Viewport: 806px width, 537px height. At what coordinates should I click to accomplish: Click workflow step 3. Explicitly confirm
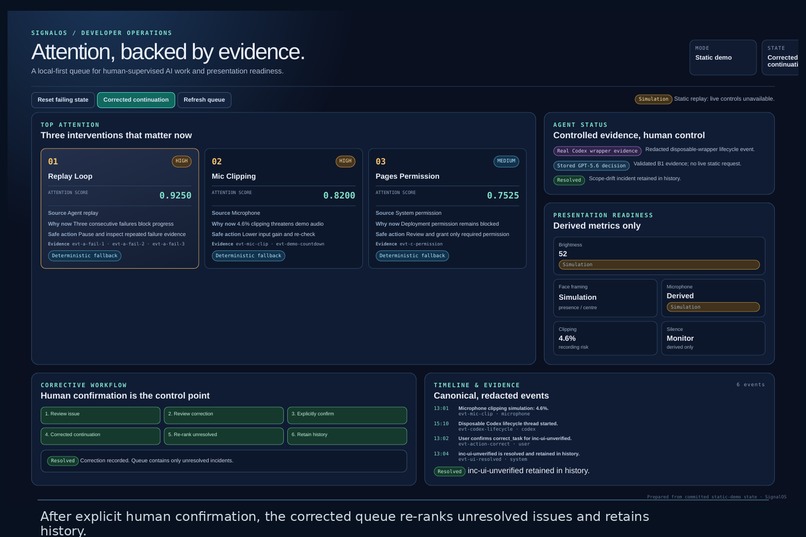click(x=347, y=415)
